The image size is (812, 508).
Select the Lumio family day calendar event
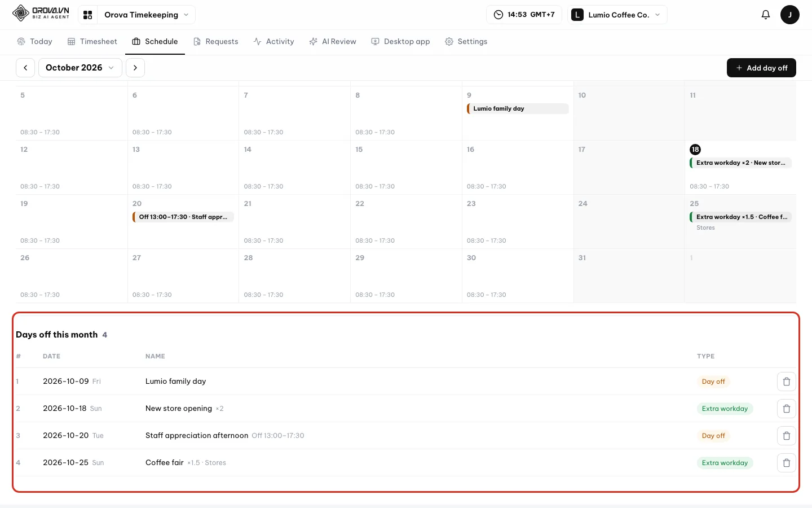pyautogui.click(x=518, y=108)
